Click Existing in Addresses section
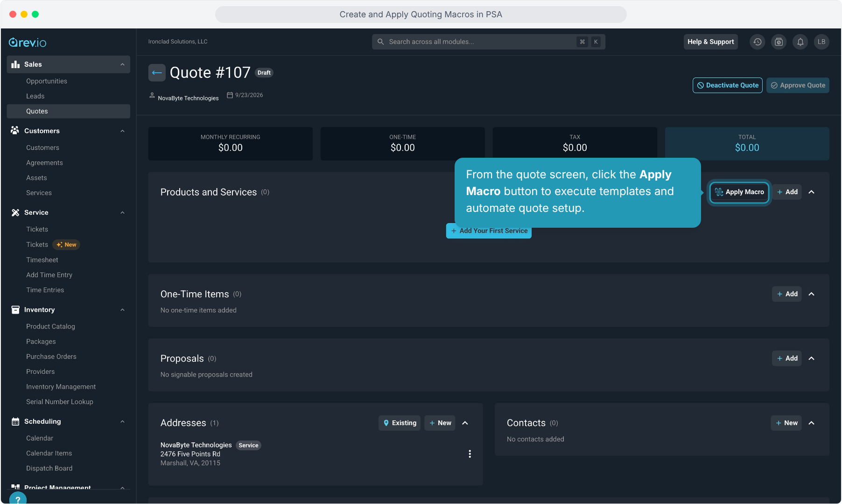Image resolution: width=842 pixels, height=504 pixels. pyautogui.click(x=400, y=423)
